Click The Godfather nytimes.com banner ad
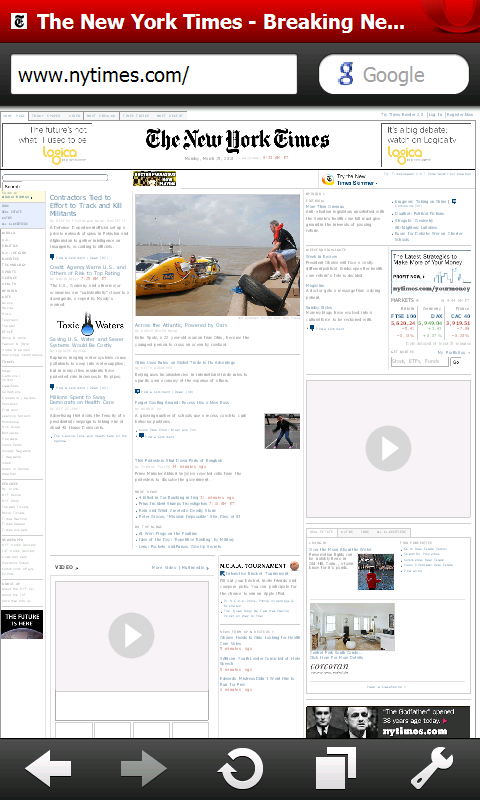480x800 pixels. pyautogui.click(x=388, y=721)
